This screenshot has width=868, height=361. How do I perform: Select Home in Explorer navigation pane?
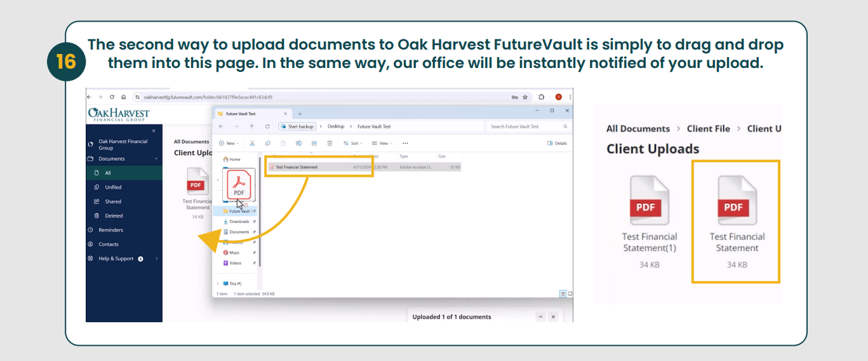(x=231, y=160)
